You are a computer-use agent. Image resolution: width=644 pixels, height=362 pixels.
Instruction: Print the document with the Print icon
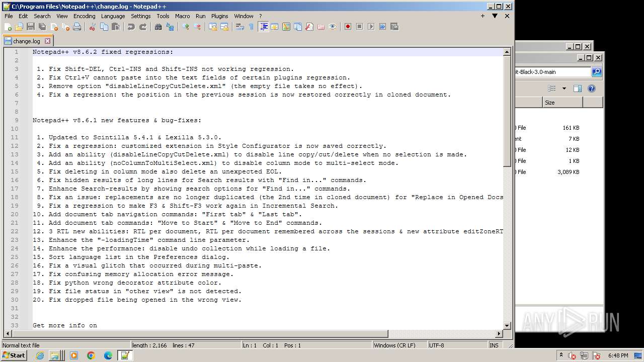77,27
